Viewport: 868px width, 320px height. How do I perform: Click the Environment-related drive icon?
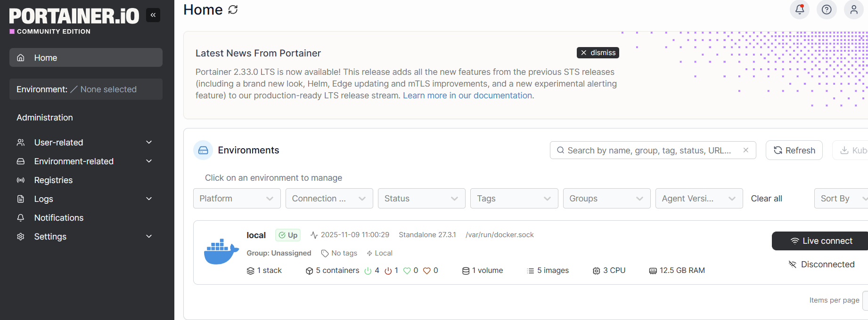point(21,161)
